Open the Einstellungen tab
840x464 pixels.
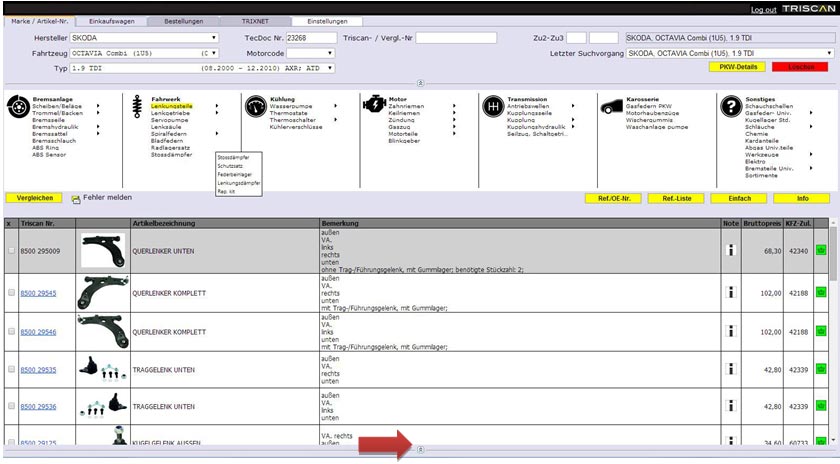[x=327, y=21]
